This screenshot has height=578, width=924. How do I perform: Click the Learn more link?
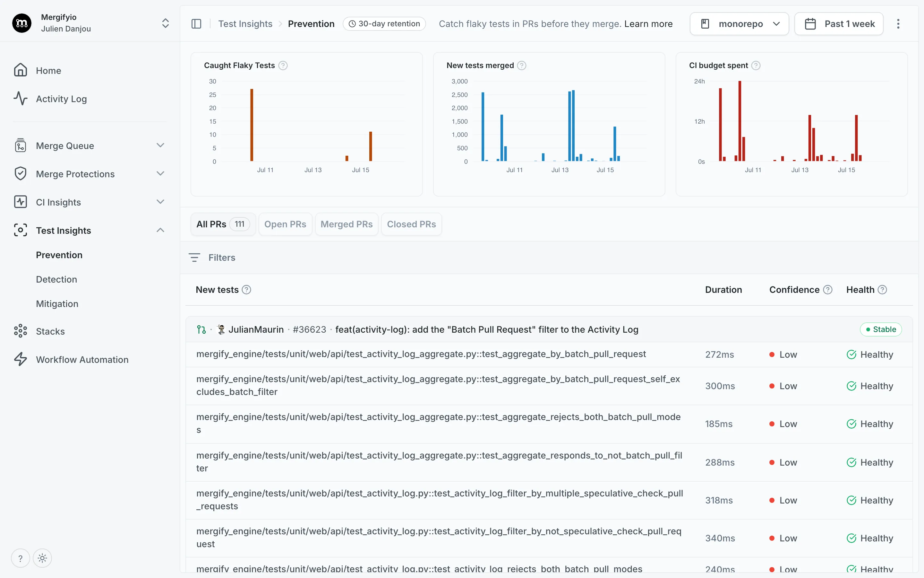pos(648,24)
